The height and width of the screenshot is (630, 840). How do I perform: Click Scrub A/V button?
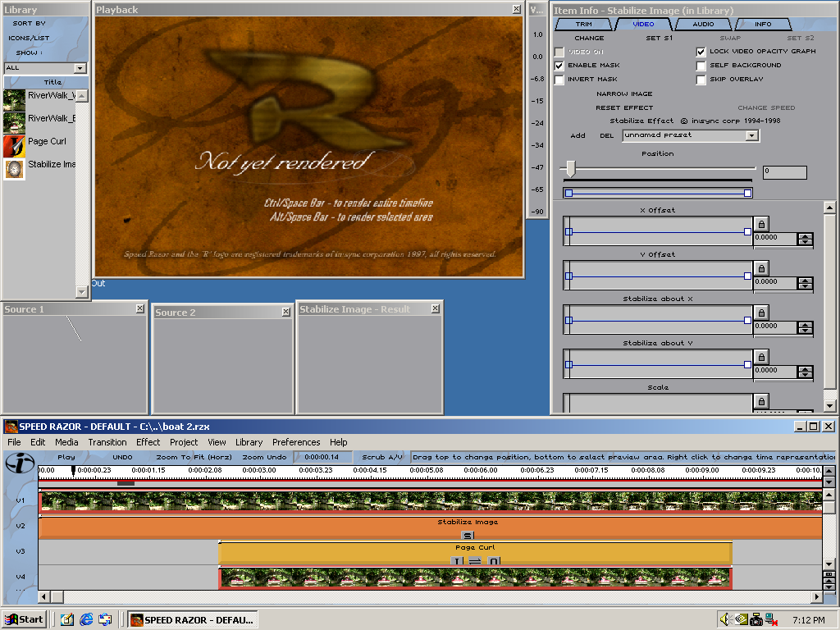[x=382, y=457]
